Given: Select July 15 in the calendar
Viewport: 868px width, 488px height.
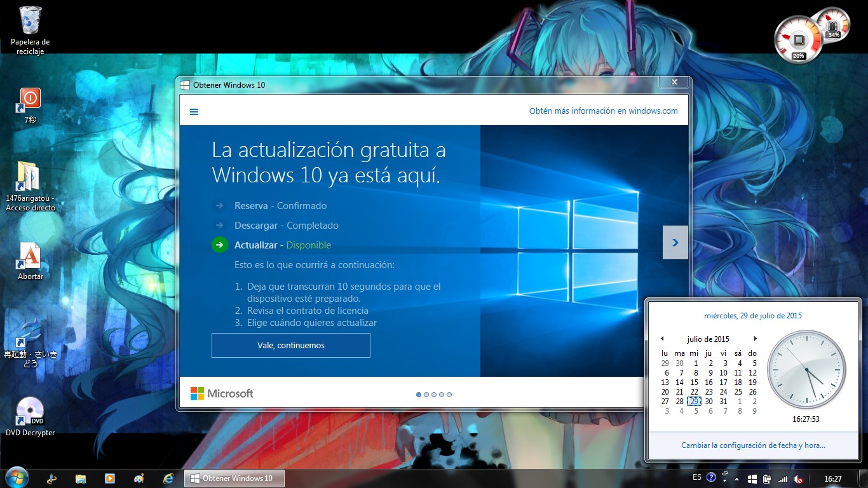Looking at the screenshot, I should (x=694, y=383).
